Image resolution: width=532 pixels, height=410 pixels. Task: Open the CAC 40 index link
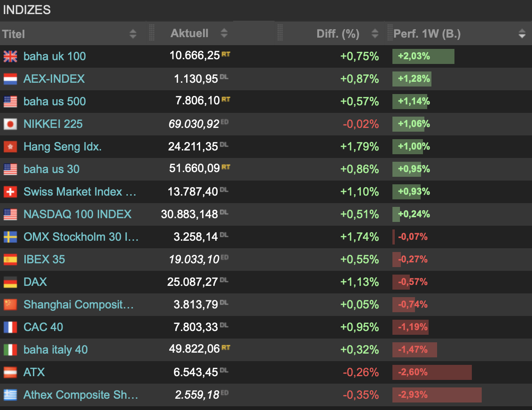click(x=43, y=327)
